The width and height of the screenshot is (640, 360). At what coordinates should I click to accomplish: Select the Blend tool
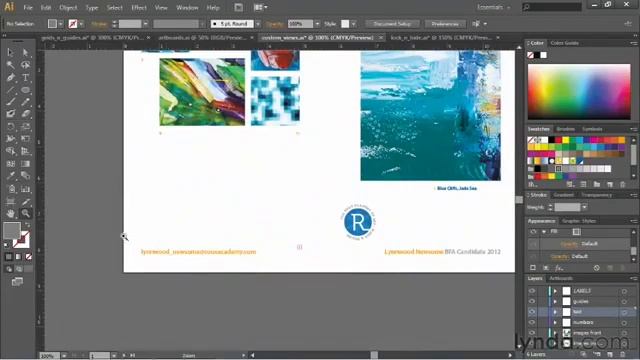(25, 176)
